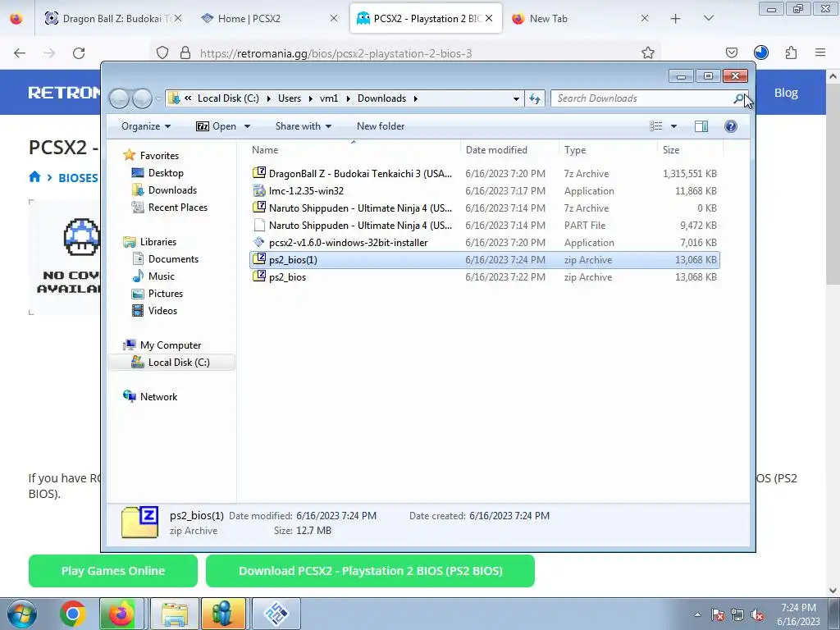List all tabs dropdown in Firefox

(708, 19)
